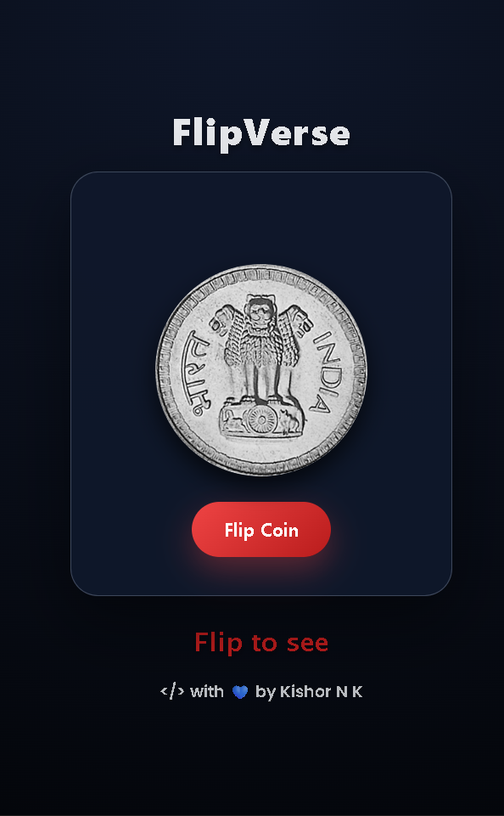Click the word "with" in the footer

[206, 692]
